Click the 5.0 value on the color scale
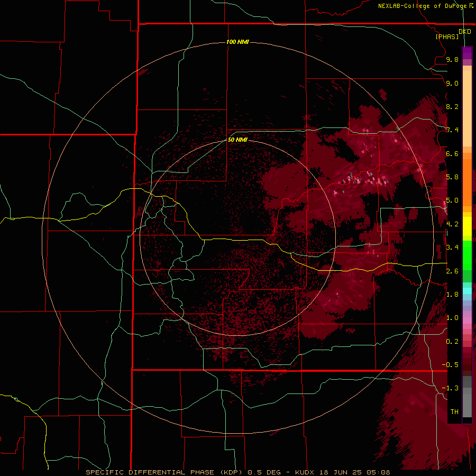The height and width of the screenshot is (476, 476). click(x=452, y=200)
